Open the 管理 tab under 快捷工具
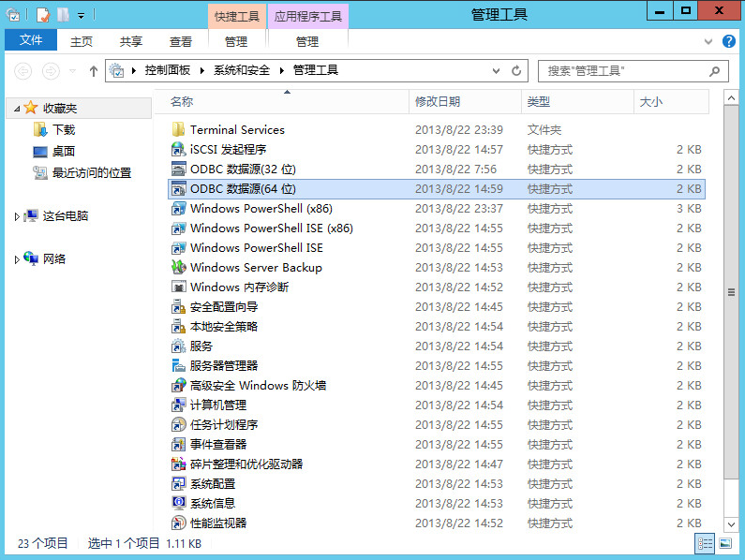 click(236, 42)
